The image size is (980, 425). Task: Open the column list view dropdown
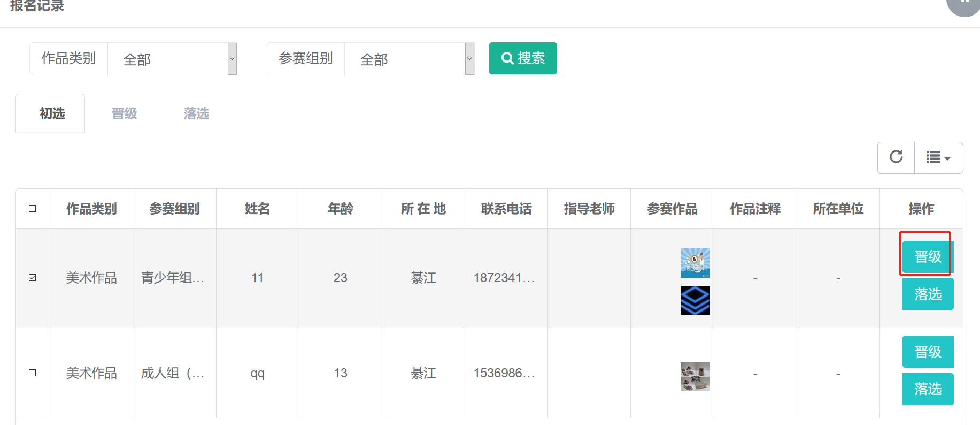938,157
